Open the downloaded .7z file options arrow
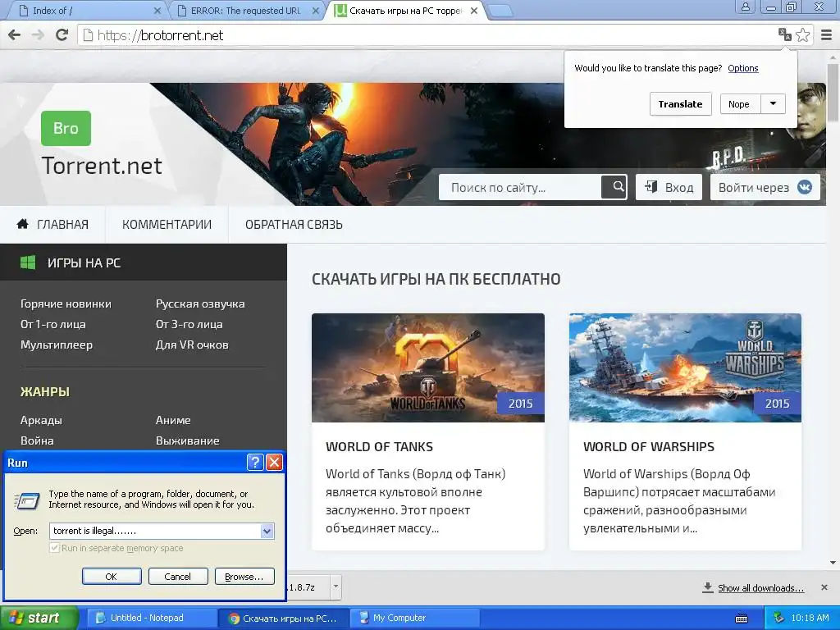 click(336, 587)
